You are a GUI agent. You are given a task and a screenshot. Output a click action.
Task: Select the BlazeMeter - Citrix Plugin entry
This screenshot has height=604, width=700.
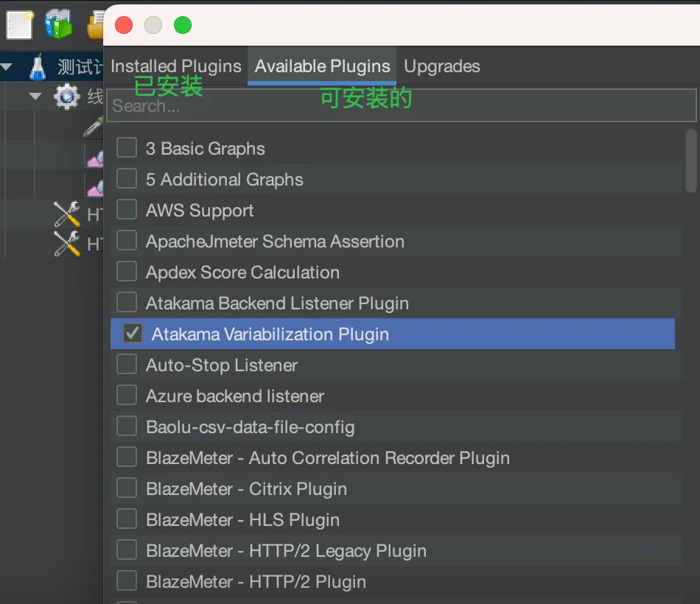(x=246, y=489)
